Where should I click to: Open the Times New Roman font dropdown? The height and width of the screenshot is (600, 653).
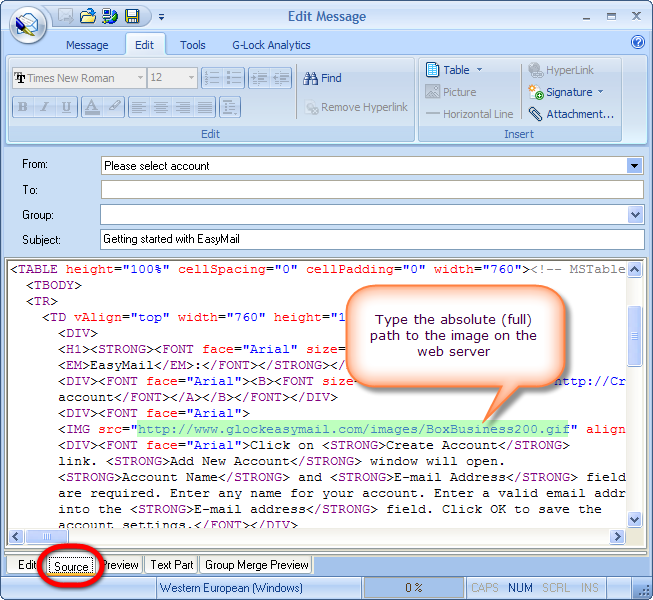tap(140, 78)
